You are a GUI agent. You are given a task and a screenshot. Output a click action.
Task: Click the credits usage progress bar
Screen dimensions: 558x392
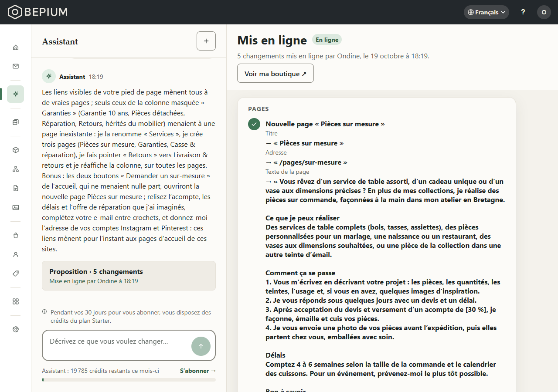point(129,380)
